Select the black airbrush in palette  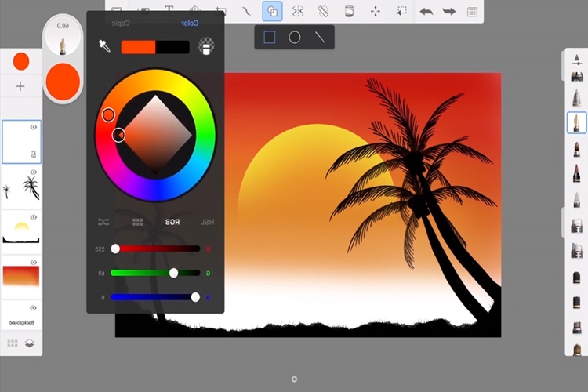[577, 277]
